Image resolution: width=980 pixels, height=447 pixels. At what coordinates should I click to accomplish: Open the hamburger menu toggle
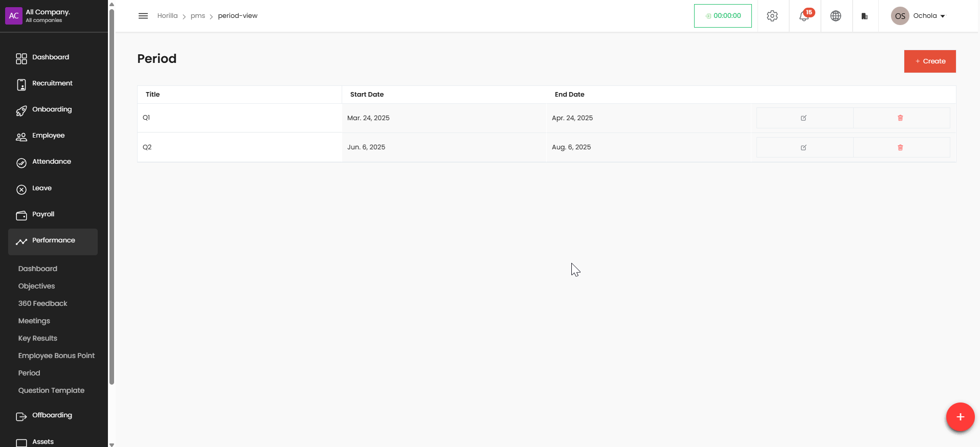click(143, 16)
